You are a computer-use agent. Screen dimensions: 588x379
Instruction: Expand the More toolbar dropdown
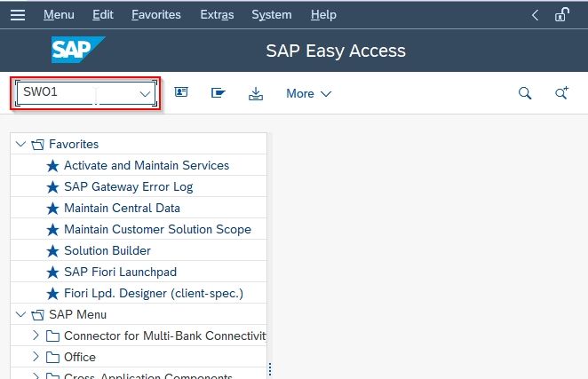(x=308, y=93)
